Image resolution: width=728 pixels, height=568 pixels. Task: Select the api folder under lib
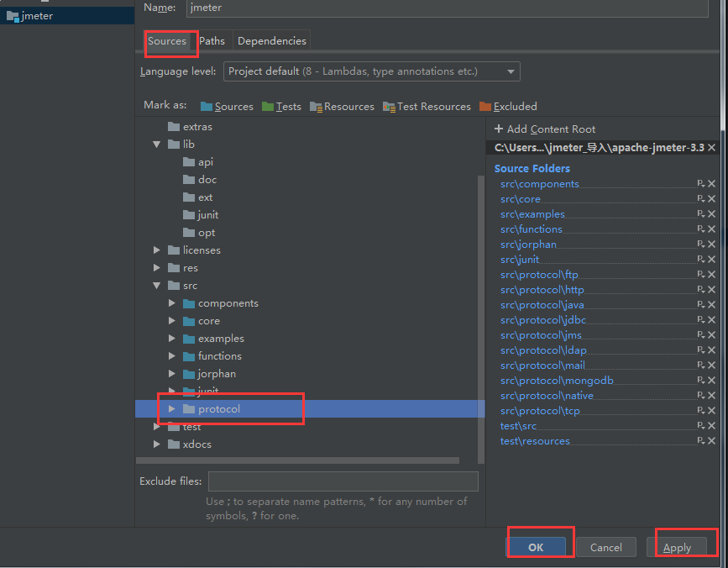pos(198,162)
